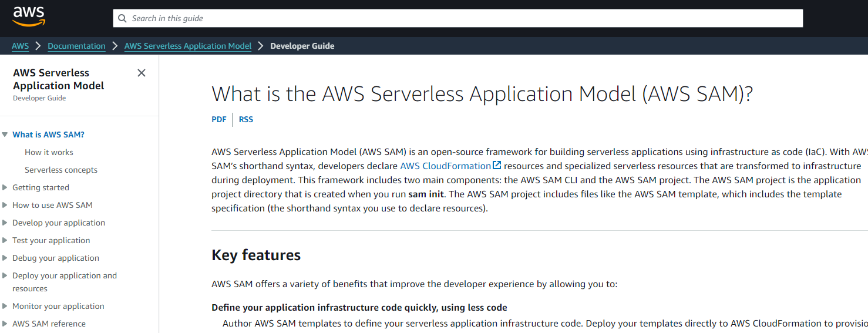Open the AWS breadcrumb link
The height and width of the screenshot is (333, 868).
coord(20,46)
